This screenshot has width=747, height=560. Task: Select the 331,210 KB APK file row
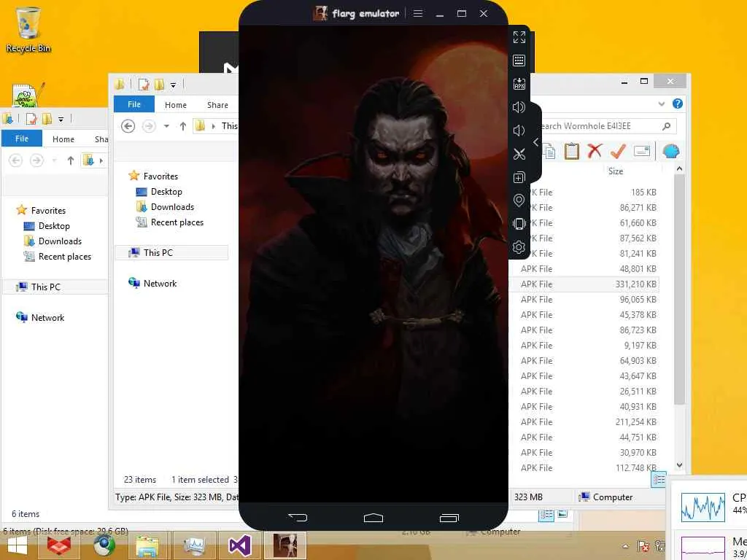coord(584,284)
